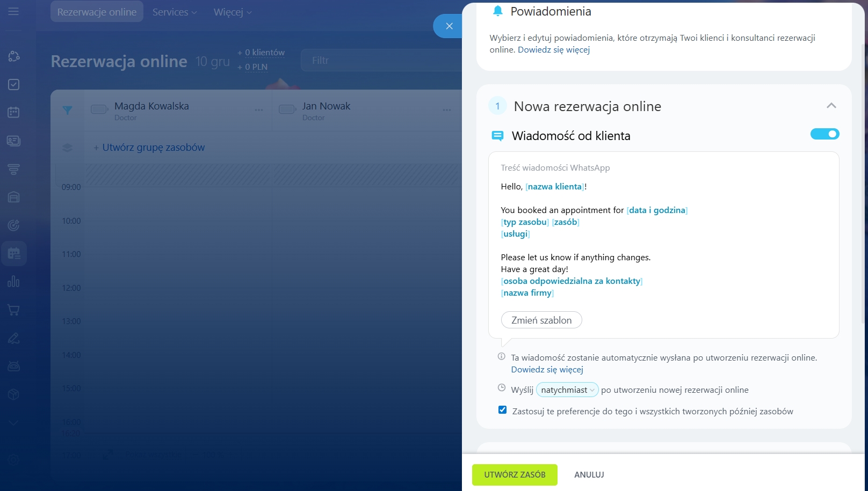Image resolution: width=868 pixels, height=491 pixels.
Task: Click the Utwórz grupę zasobów link
Action: (x=153, y=148)
